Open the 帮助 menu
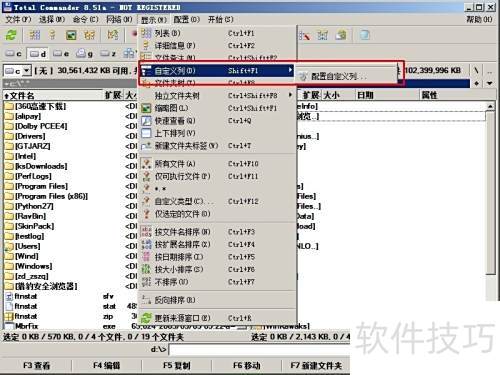500x375 pixels. [479, 20]
